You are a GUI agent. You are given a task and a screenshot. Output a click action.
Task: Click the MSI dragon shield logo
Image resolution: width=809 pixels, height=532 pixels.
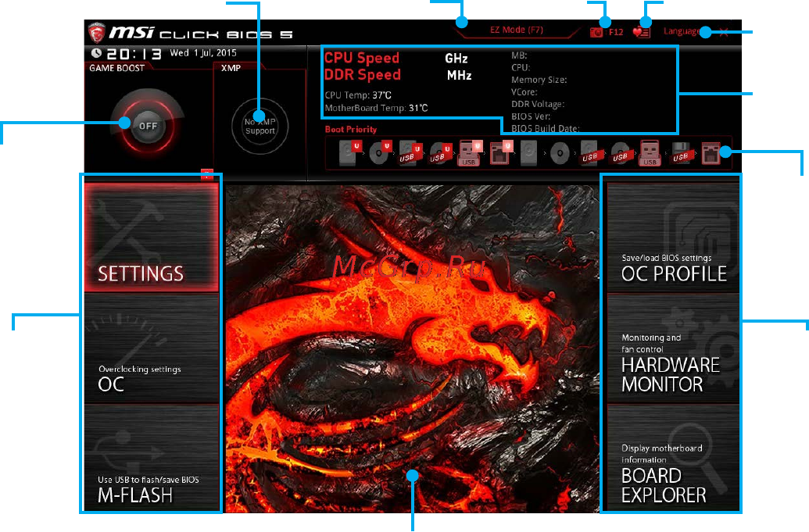(96, 32)
